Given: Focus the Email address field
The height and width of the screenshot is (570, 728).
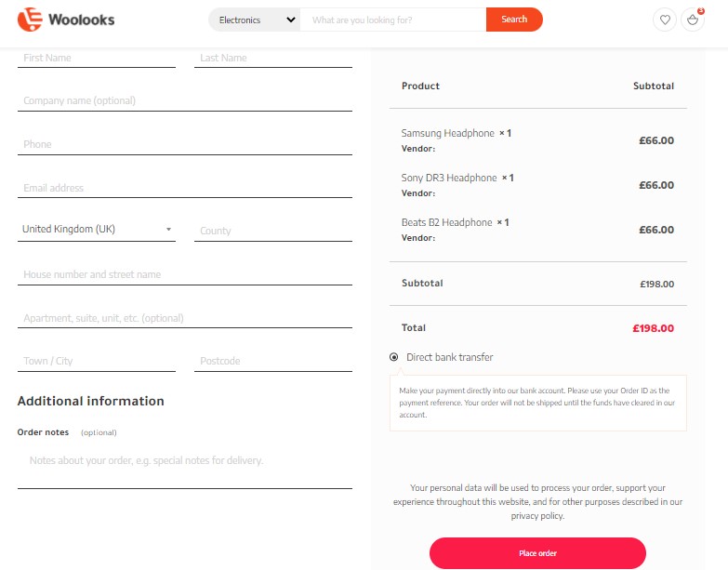Looking at the screenshot, I should pyautogui.click(x=184, y=188).
